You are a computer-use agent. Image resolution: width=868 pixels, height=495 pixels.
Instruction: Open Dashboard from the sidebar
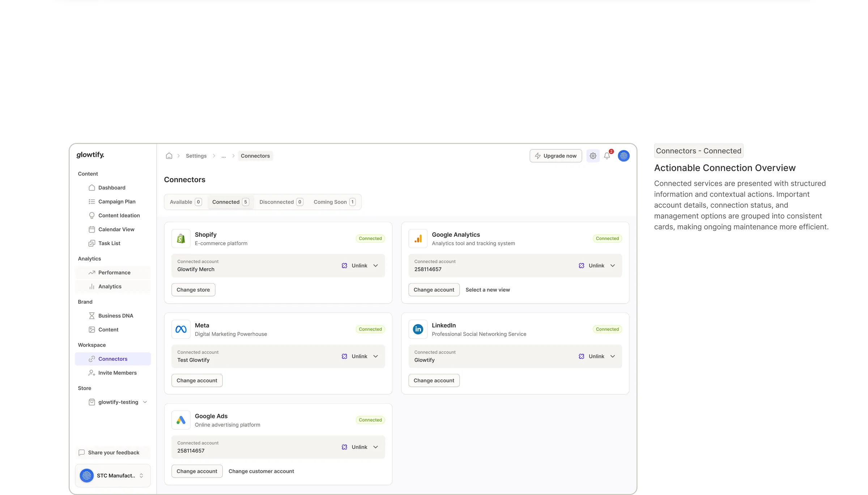pos(113,188)
